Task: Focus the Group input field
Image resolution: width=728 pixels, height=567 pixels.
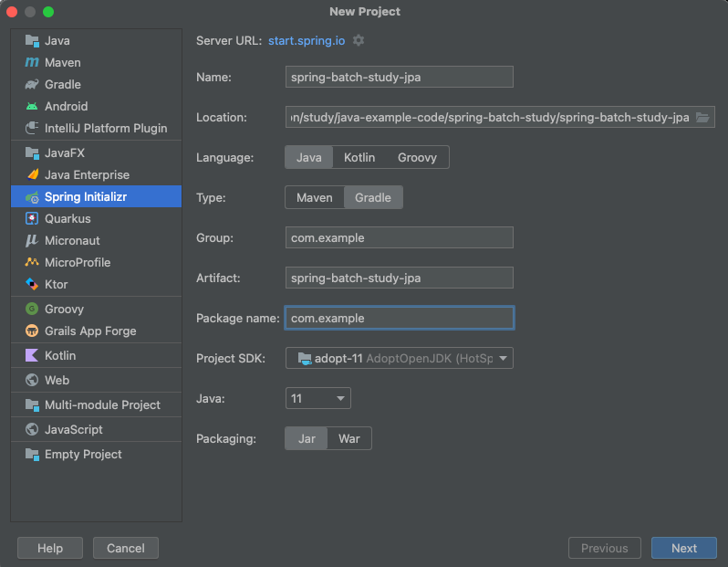Action: [400, 237]
